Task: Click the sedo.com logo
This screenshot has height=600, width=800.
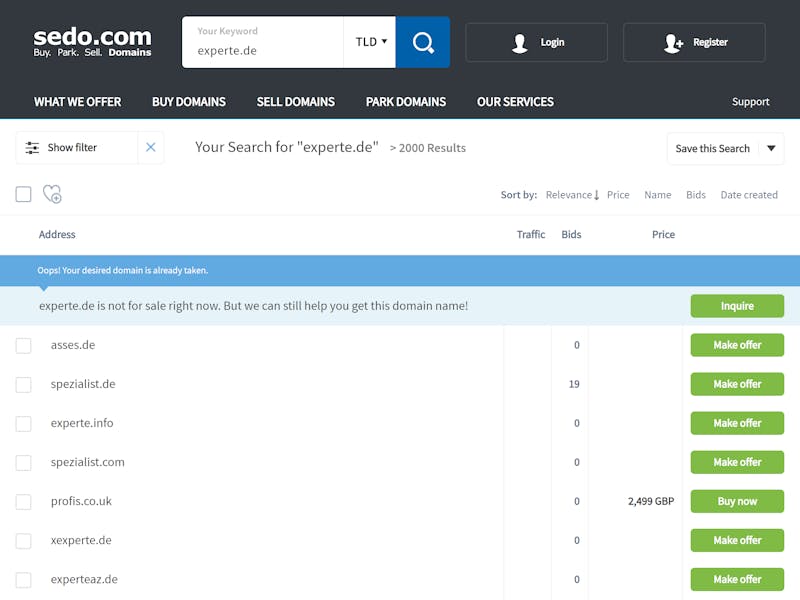Action: [92, 42]
